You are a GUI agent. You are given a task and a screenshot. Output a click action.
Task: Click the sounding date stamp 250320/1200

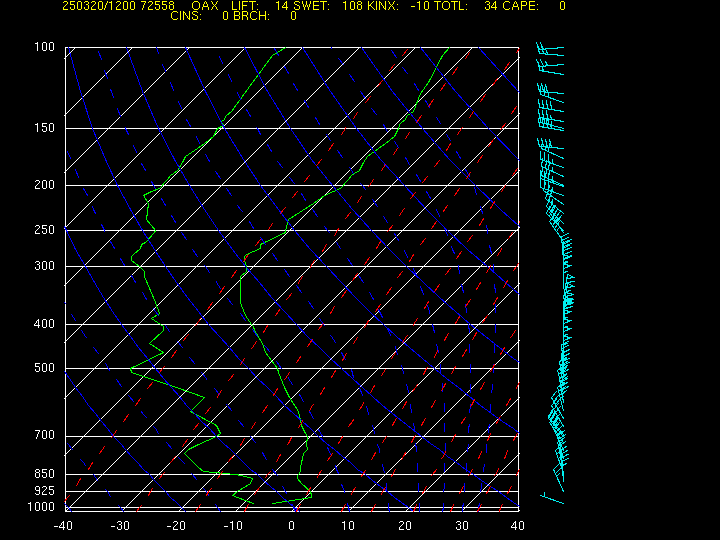(97, 6)
